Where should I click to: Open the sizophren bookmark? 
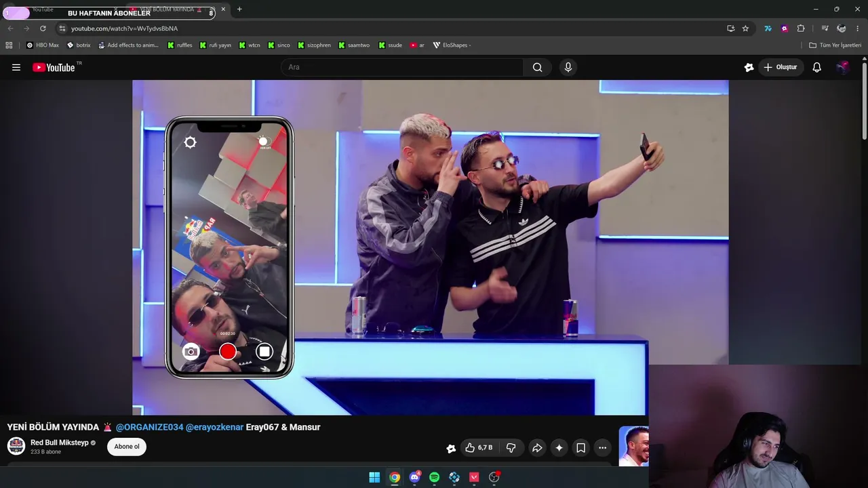coord(314,45)
